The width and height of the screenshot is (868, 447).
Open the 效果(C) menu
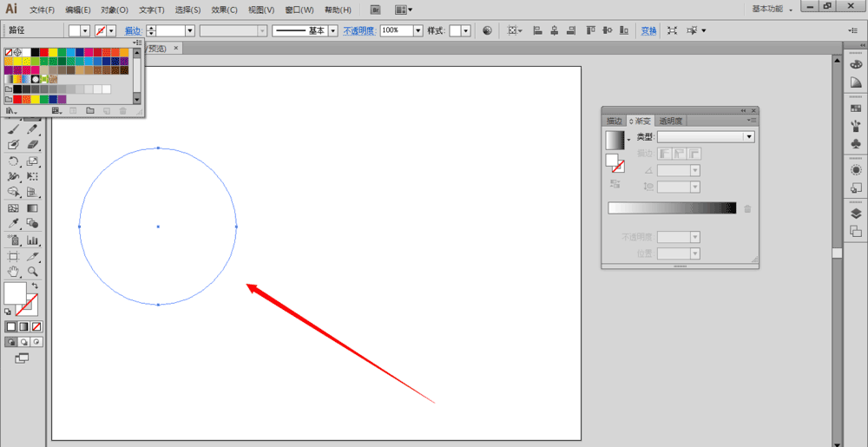[224, 10]
